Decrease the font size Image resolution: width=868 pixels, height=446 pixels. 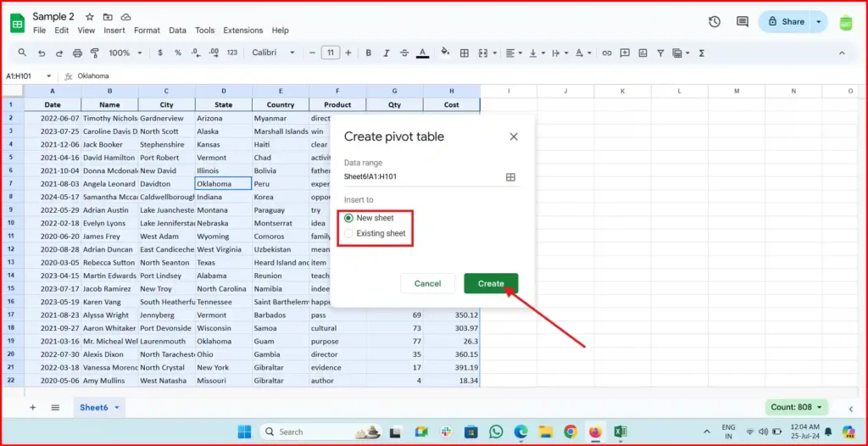(312, 53)
